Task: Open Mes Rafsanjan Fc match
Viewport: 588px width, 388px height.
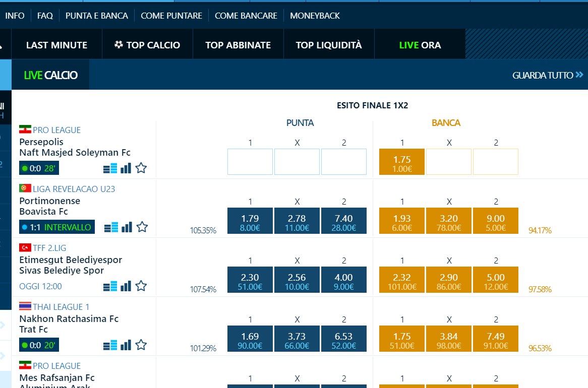Action: [x=57, y=380]
